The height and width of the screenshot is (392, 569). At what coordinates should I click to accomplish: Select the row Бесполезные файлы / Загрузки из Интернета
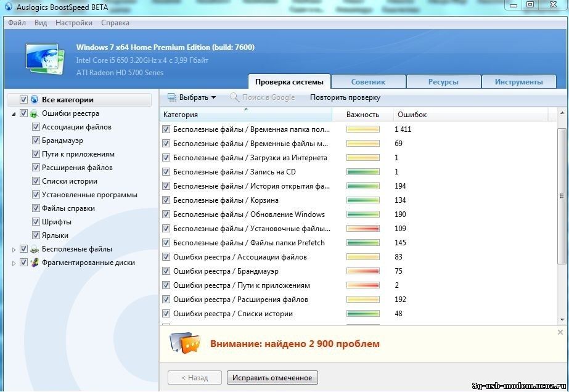[358, 158]
